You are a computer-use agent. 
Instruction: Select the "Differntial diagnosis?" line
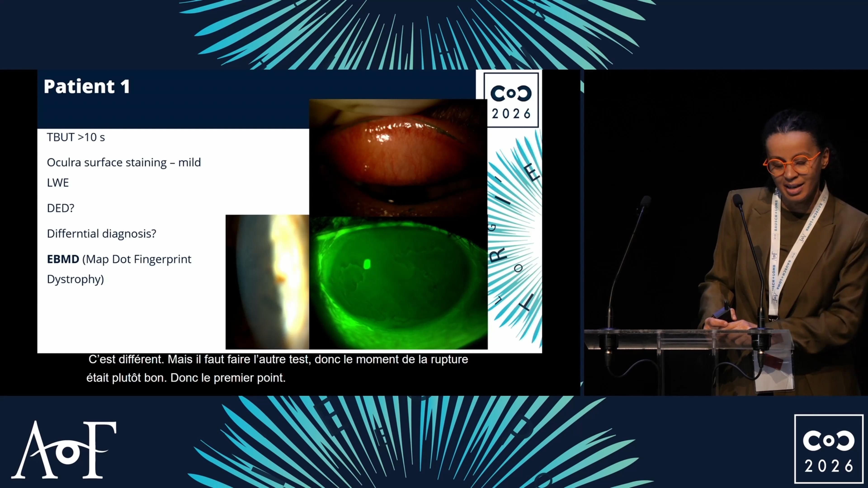click(101, 234)
